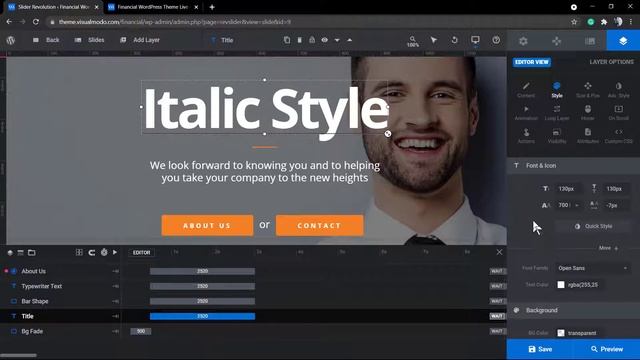Open Animation layer options

point(526,113)
